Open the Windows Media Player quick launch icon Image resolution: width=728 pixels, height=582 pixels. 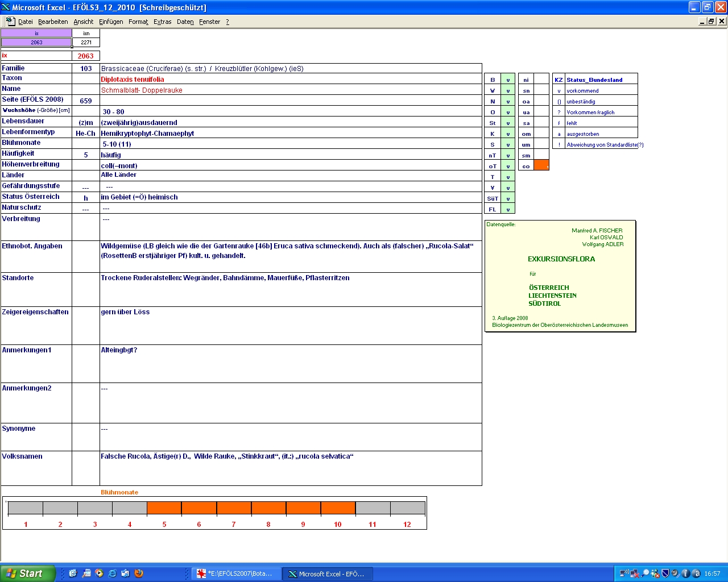tap(100, 573)
